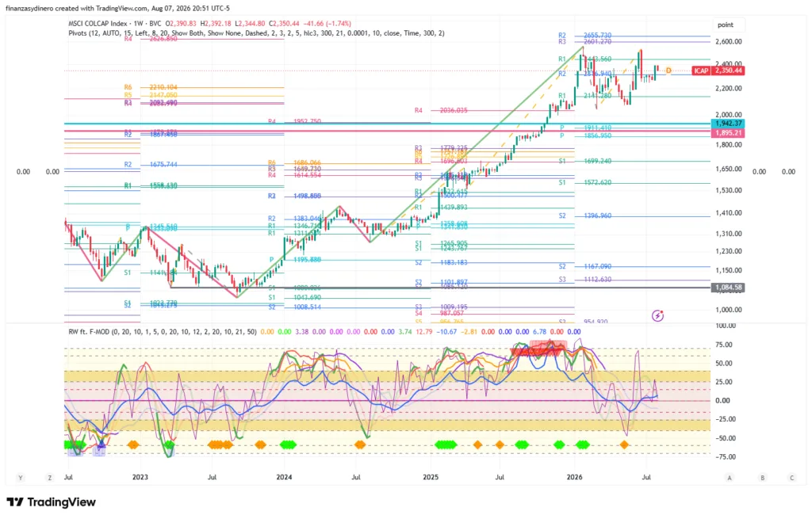This screenshot has width=812, height=519.
Task: Click the P 1856.950 pivot label
Action: (586, 135)
